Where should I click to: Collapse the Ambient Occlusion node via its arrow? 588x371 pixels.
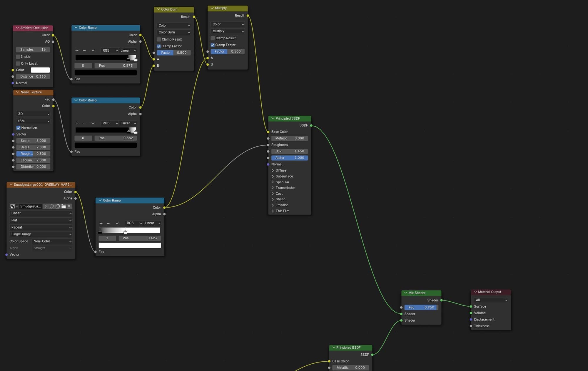18,28
